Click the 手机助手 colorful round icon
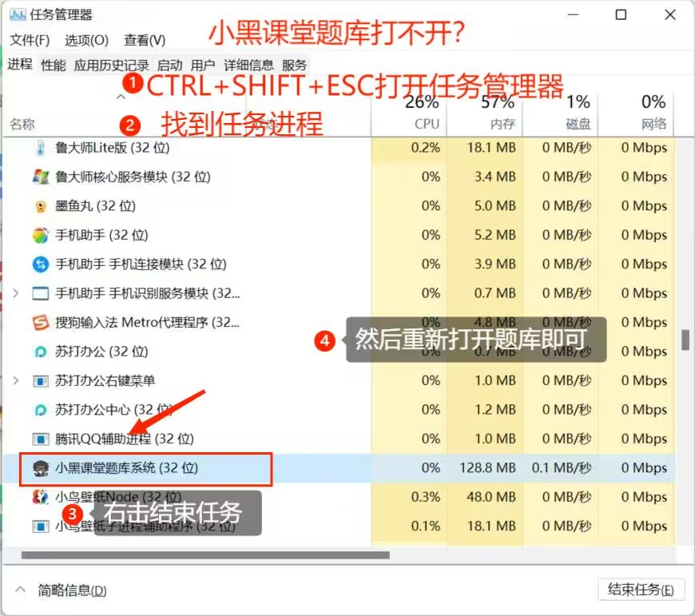Viewport: 695px width, 616px height. click(40, 236)
